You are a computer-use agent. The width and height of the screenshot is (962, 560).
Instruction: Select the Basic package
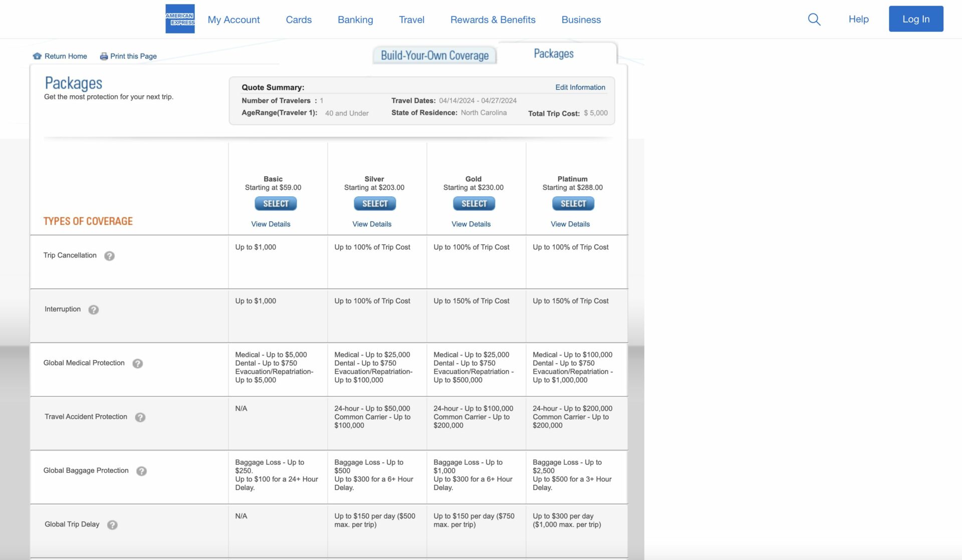pyautogui.click(x=276, y=204)
